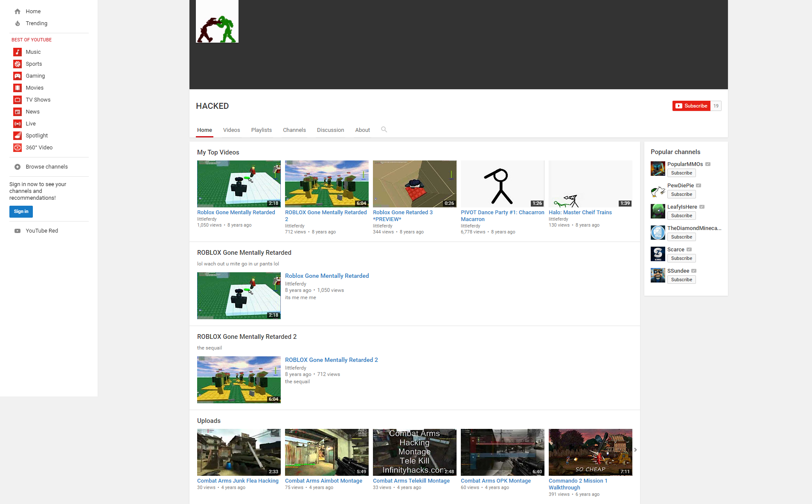This screenshot has height=504, width=812.
Task: Open the PopularMMOs channel avatar
Action: point(658,169)
